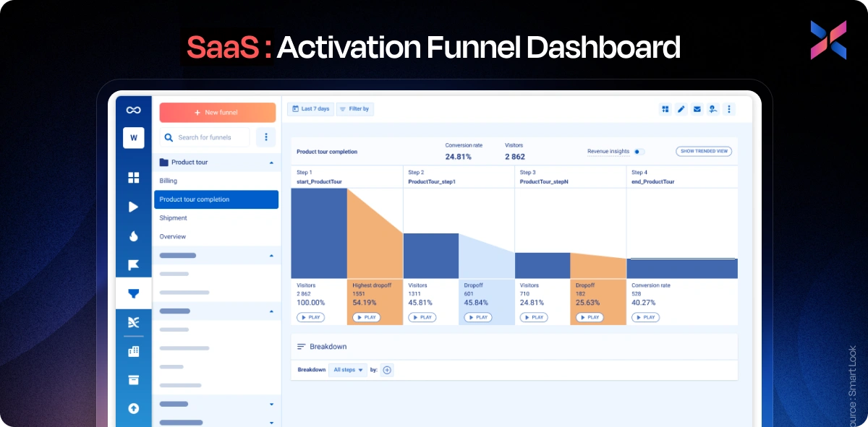Click the 25.63% dropoff value
This screenshot has width=868, height=427.
(588, 303)
